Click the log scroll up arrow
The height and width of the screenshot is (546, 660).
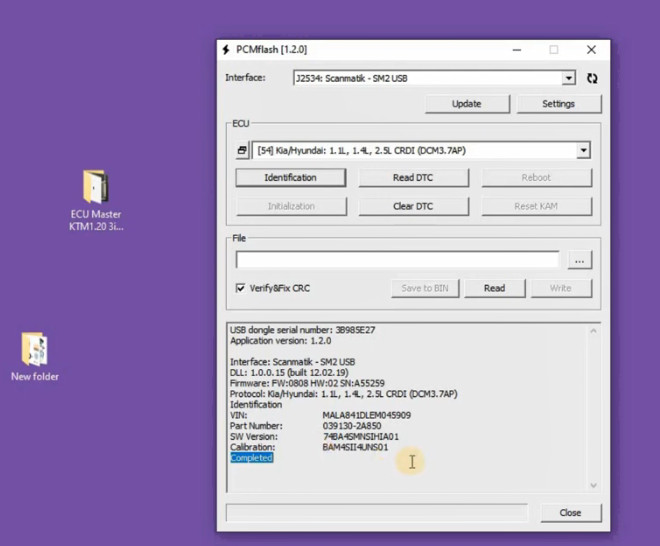[593, 331]
